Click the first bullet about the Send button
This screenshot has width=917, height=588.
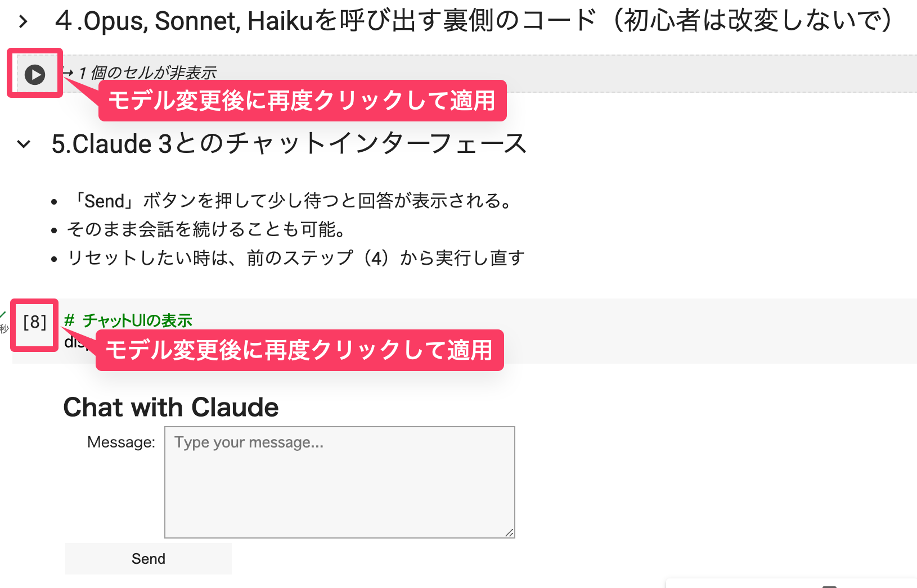293,201
